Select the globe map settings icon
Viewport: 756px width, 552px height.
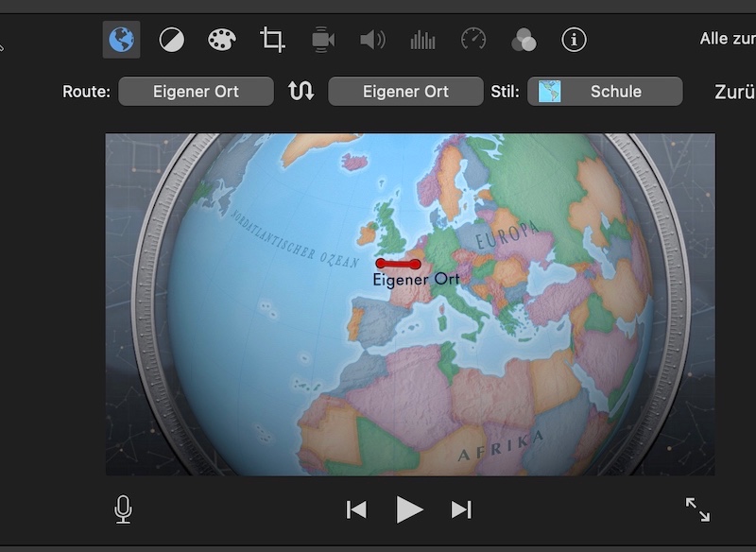click(x=122, y=40)
